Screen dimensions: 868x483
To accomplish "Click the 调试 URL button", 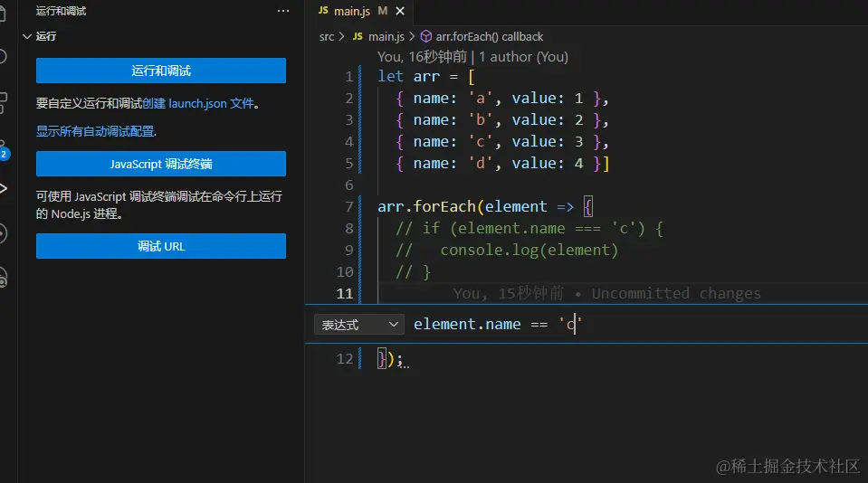I will pos(161,246).
